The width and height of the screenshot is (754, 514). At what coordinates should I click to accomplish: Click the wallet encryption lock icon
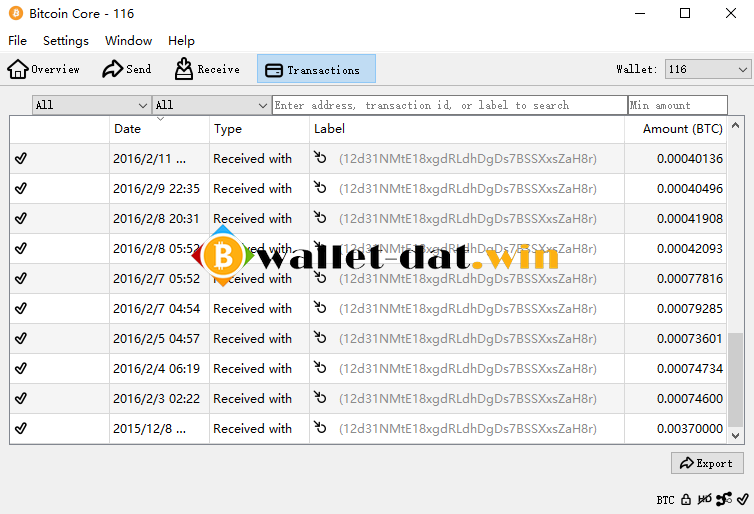(x=686, y=500)
